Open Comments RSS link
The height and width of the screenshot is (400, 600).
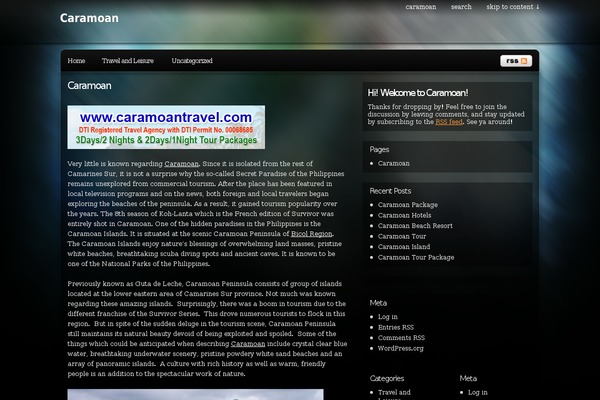click(x=401, y=338)
